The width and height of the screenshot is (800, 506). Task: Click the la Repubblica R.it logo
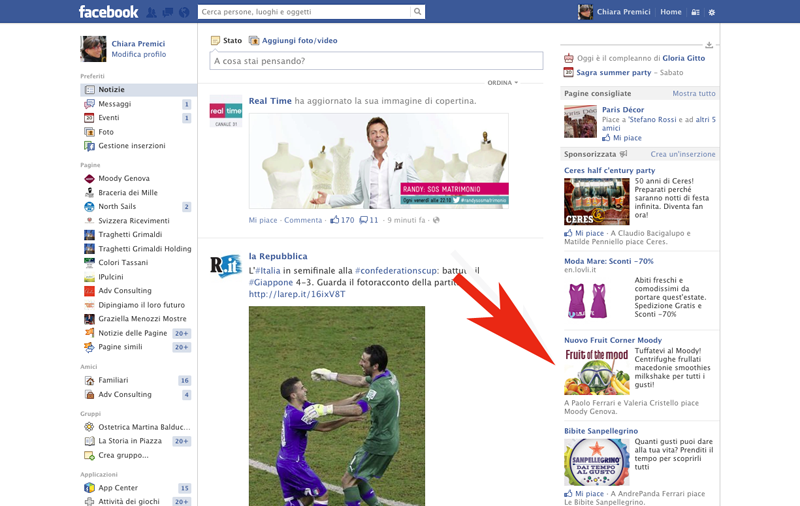tap(226, 266)
